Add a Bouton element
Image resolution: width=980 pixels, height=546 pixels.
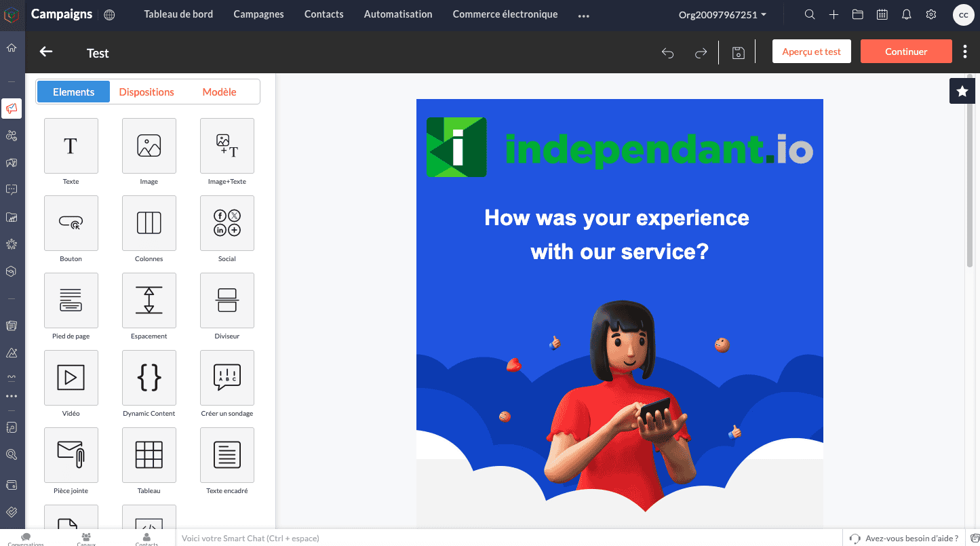71,223
